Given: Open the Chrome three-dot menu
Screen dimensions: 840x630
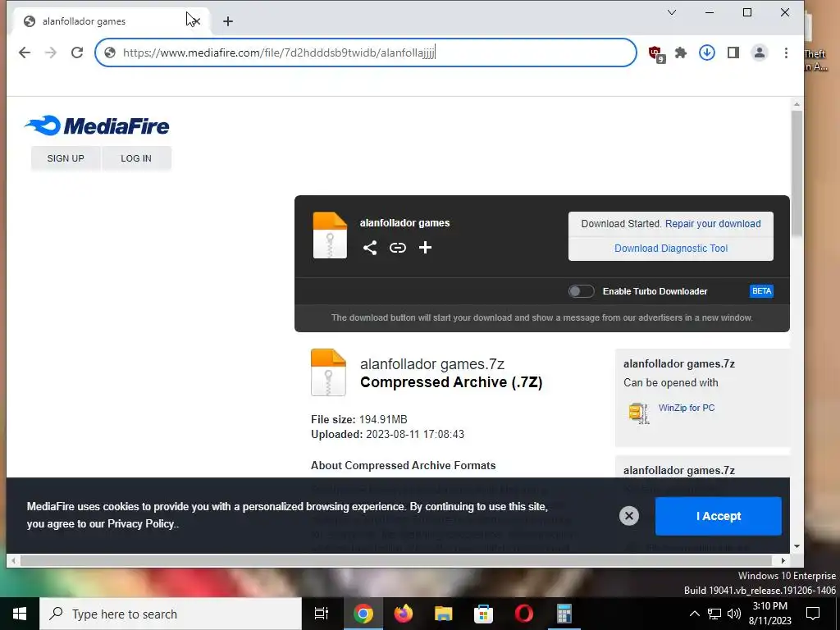Looking at the screenshot, I should pos(786,52).
